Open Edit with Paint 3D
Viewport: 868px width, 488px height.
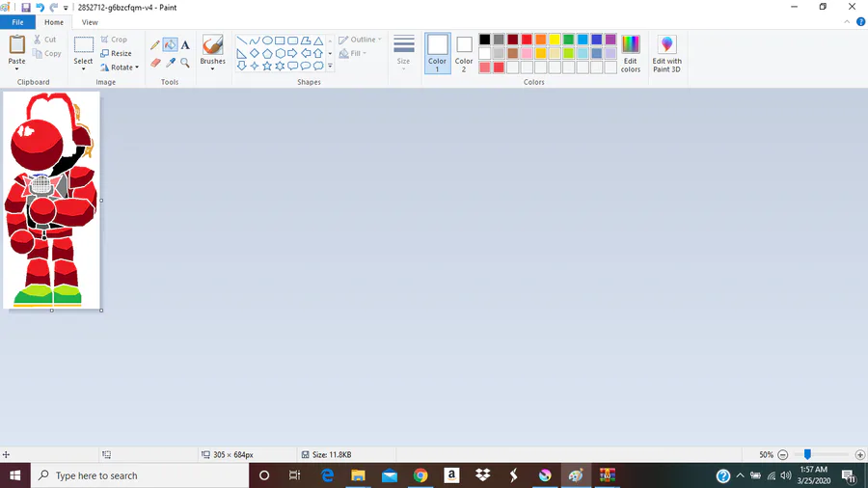point(666,53)
